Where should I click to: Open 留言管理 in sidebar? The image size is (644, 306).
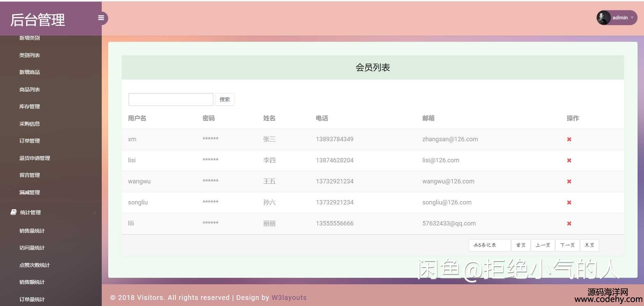click(x=30, y=175)
